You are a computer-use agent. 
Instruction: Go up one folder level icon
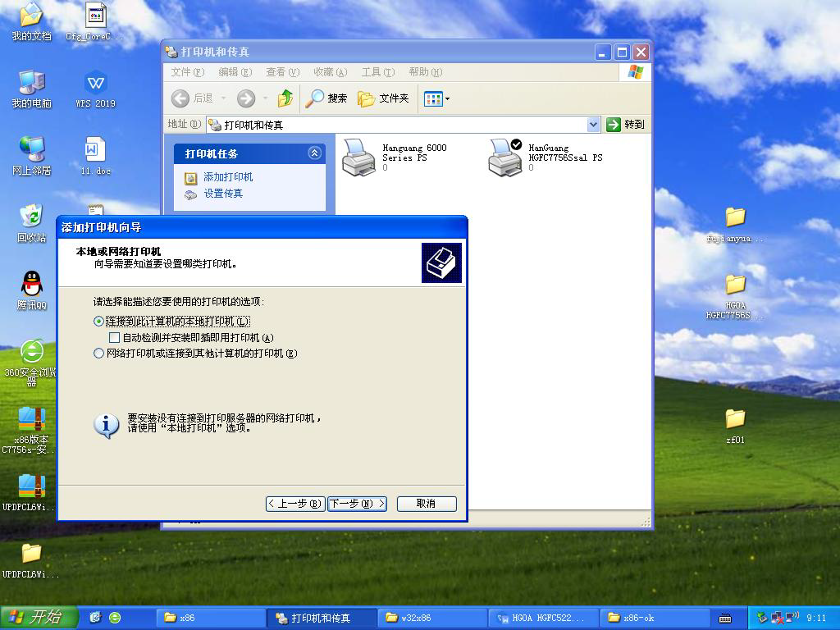[x=285, y=98]
